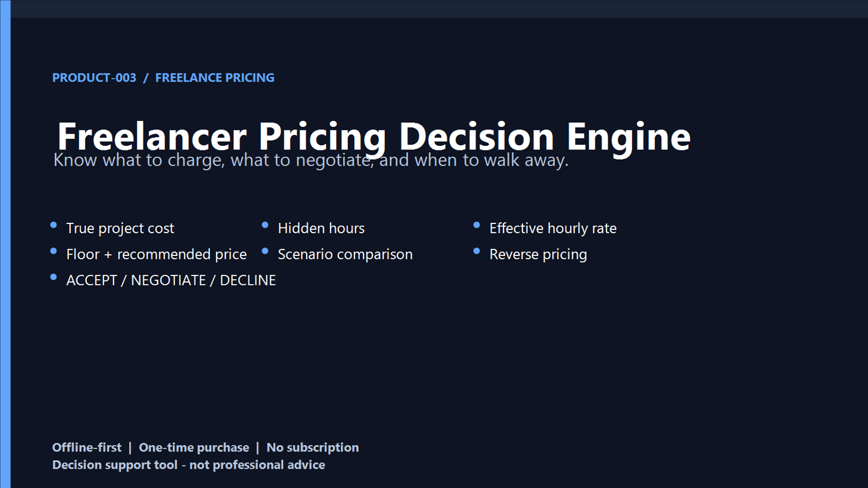868x488 pixels.
Task: Select the Effective hourly rate item
Action: [553, 229]
